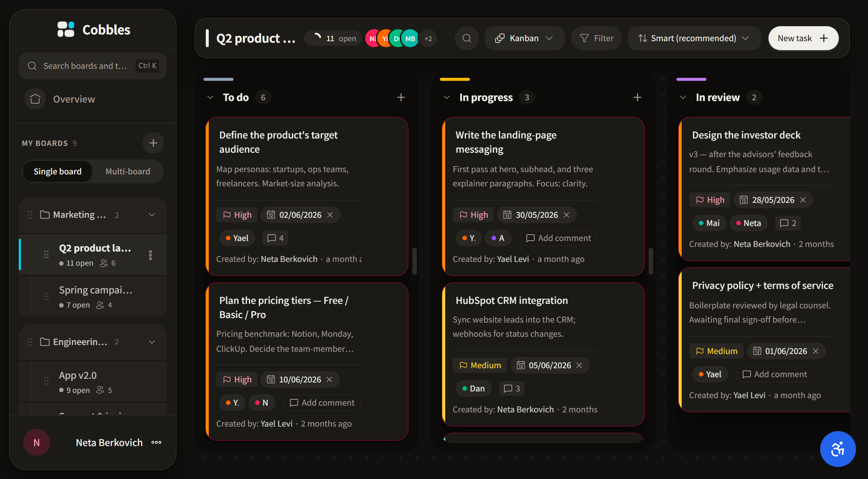Collapse the In progress column
868x479 pixels.
click(x=447, y=97)
